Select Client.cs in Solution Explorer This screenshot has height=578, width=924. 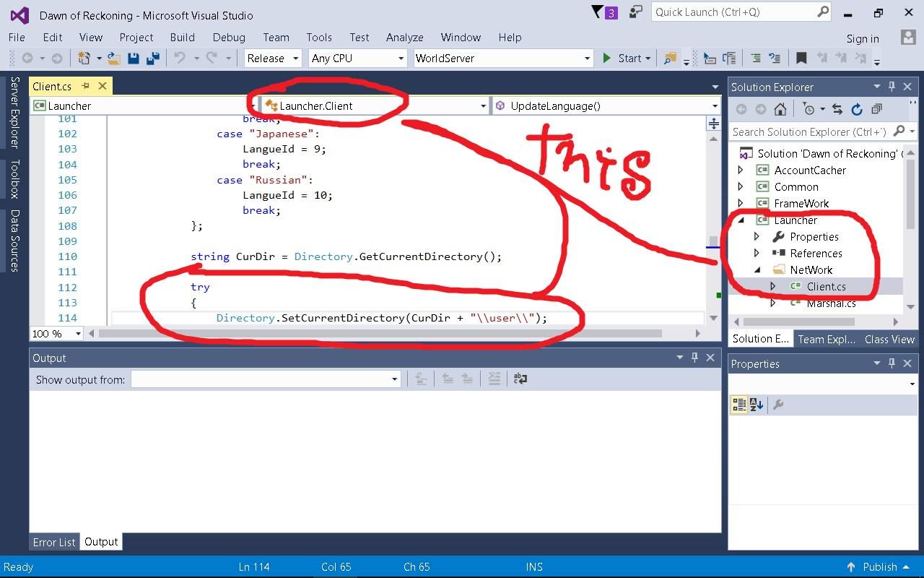(826, 286)
